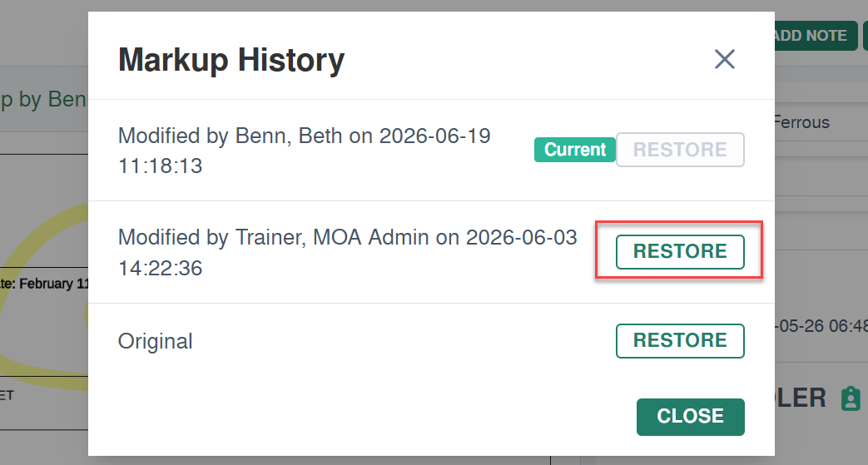868x465 pixels.
Task: Select the Original entry label
Action: coord(155,341)
